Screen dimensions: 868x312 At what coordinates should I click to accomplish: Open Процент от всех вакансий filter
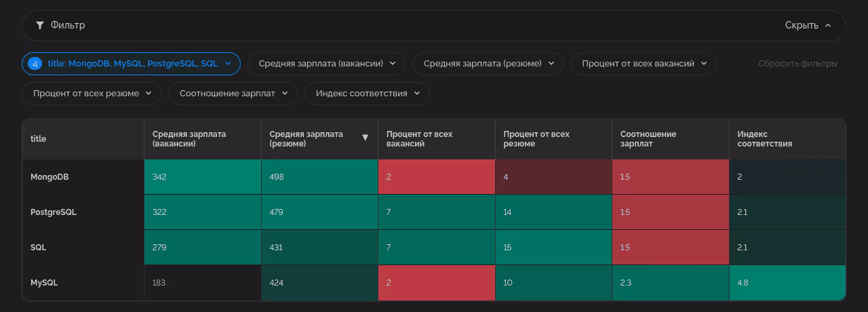[x=643, y=63]
